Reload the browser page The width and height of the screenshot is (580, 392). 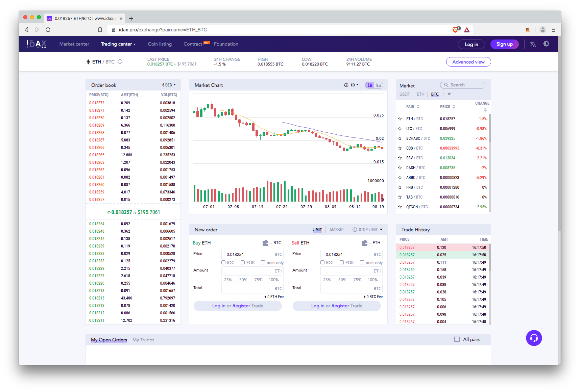point(48,30)
